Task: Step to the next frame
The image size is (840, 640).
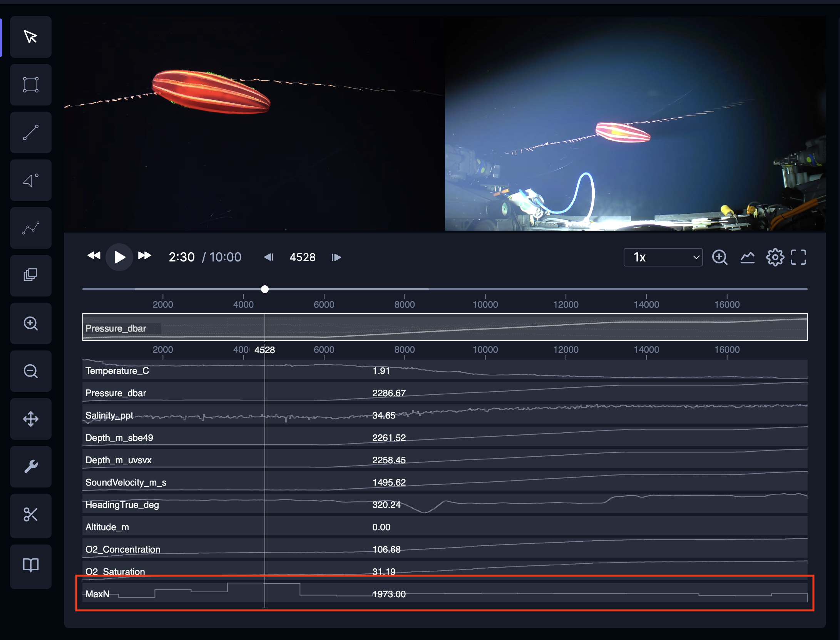Action: (336, 257)
